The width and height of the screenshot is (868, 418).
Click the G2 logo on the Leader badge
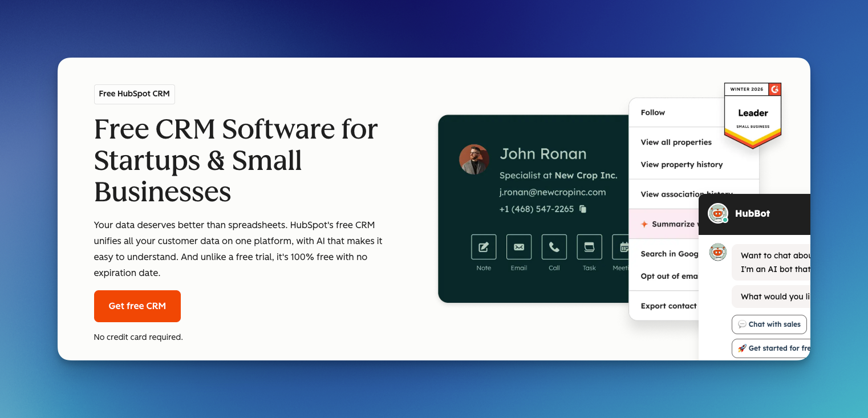click(x=774, y=89)
